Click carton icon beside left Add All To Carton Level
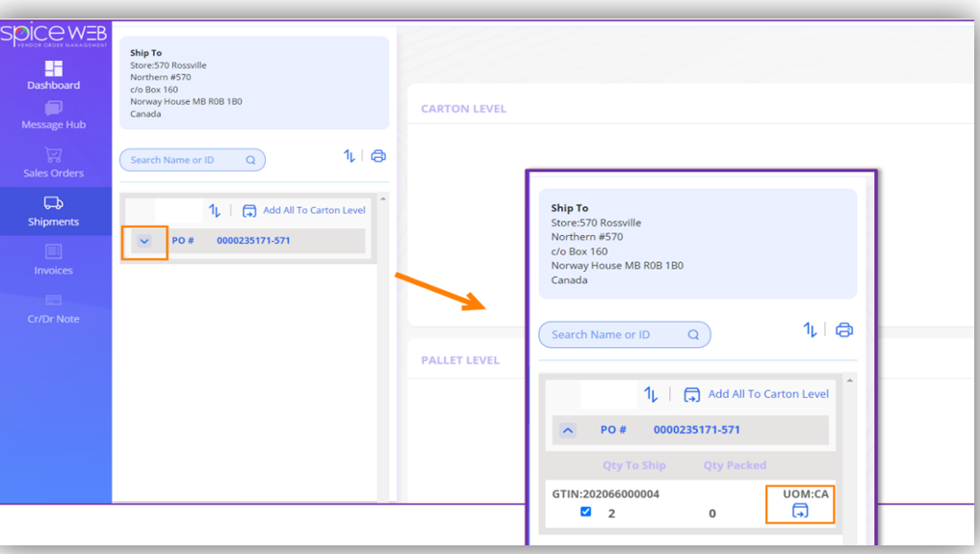The width and height of the screenshot is (980, 554). [249, 211]
